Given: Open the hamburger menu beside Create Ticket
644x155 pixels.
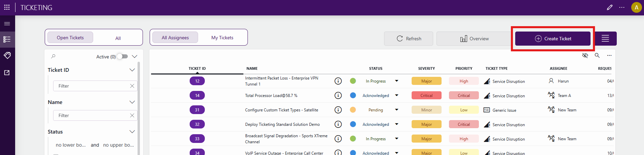Looking at the screenshot, I should pos(605,39).
